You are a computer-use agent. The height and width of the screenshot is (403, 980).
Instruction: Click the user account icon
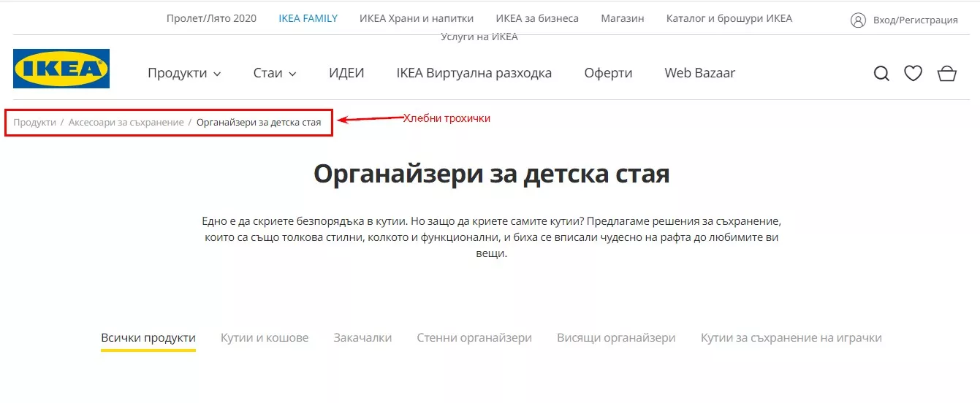[x=858, y=20]
